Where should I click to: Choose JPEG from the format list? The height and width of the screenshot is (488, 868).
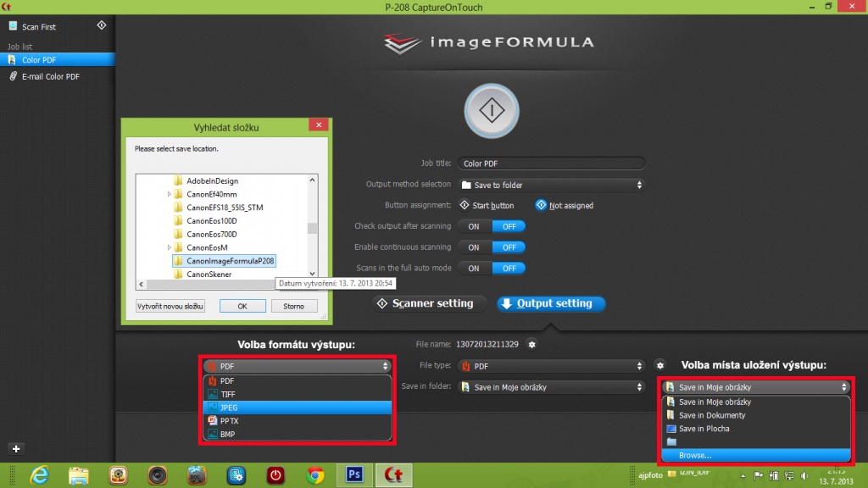point(298,408)
